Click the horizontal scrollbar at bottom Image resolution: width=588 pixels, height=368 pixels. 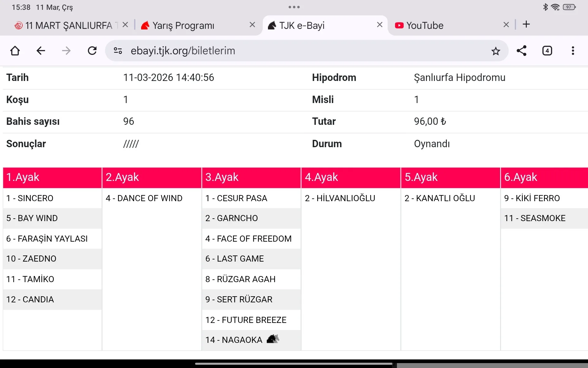[294, 364]
